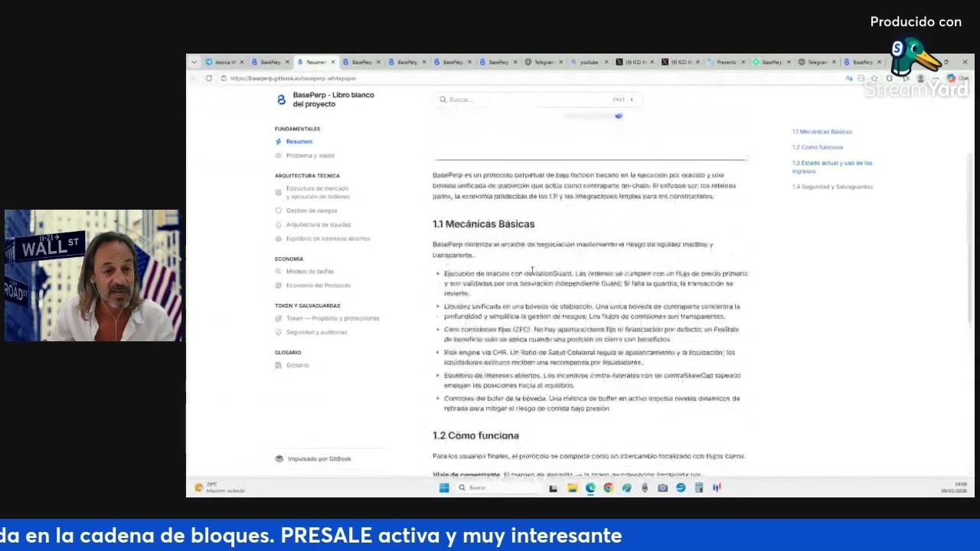This screenshot has width=980, height=551.
Task: Open the Arquitectura de liquidez page
Action: tap(318, 225)
